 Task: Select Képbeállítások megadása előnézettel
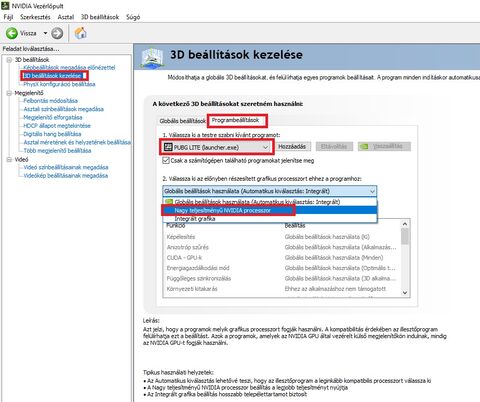pos(69,68)
